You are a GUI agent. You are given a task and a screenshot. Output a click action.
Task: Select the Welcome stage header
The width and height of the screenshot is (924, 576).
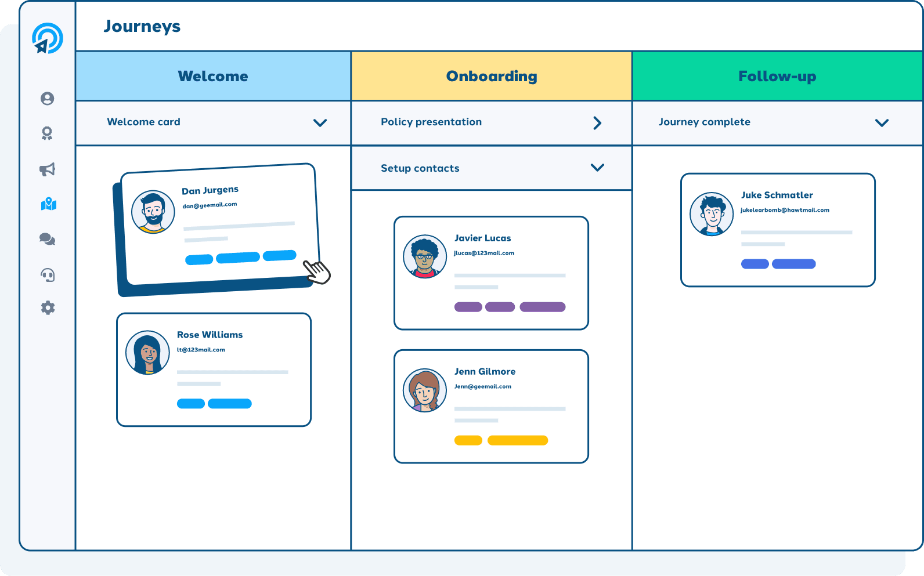213,76
